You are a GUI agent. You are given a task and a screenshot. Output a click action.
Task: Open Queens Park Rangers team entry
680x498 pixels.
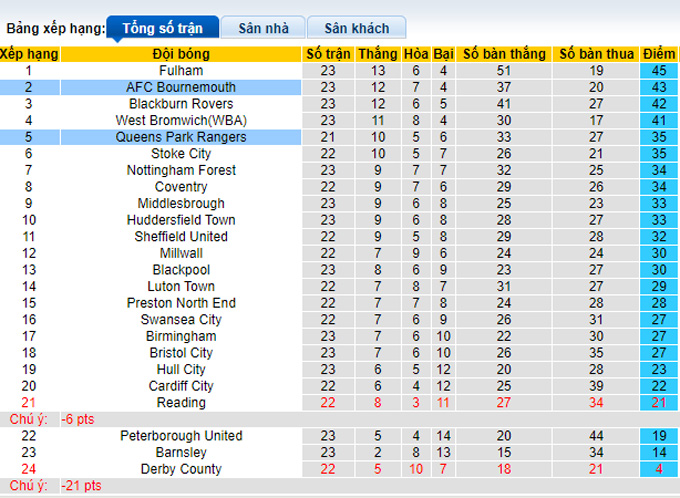pos(181,137)
